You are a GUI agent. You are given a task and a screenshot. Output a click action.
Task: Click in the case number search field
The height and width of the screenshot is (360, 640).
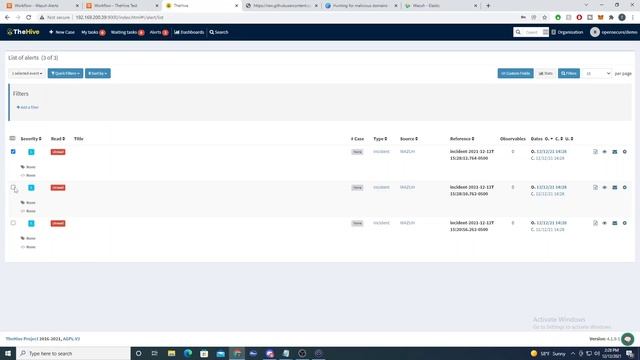pos(532,32)
